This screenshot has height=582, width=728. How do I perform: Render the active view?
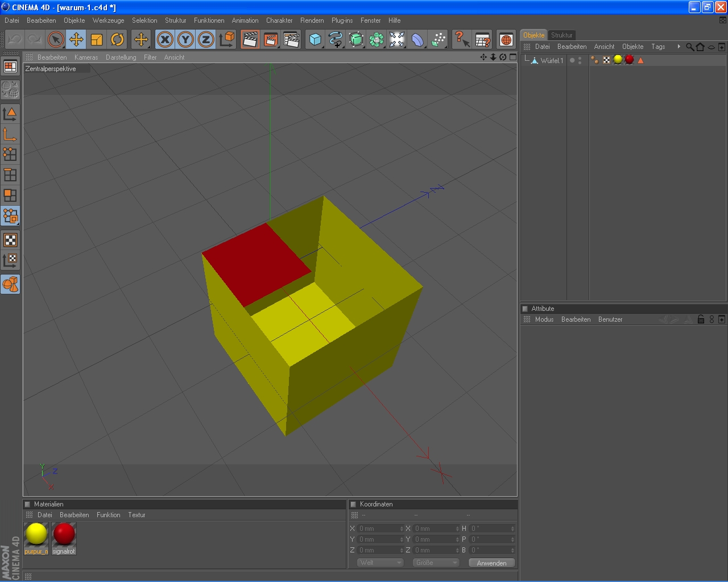[x=250, y=39]
